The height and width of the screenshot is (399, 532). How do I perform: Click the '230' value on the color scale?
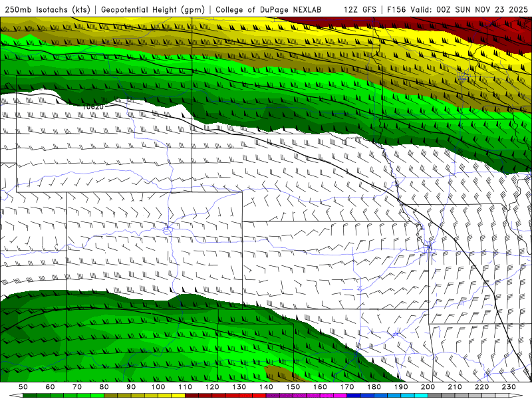pos(509,387)
